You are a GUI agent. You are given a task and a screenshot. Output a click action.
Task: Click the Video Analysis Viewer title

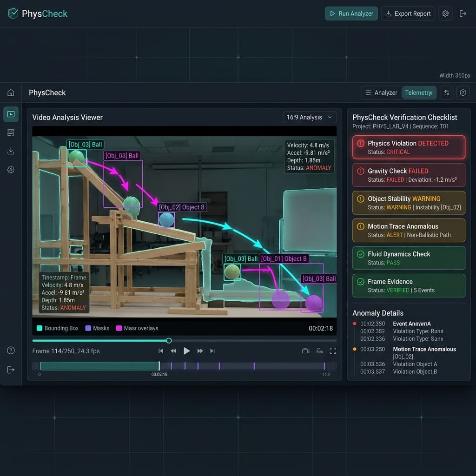point(67,118)
